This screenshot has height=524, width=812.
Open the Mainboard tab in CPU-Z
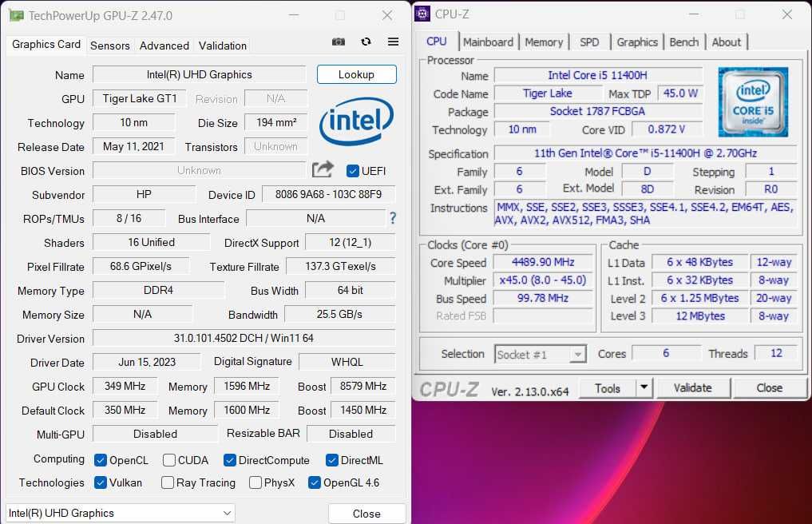(x=489, y=42)
